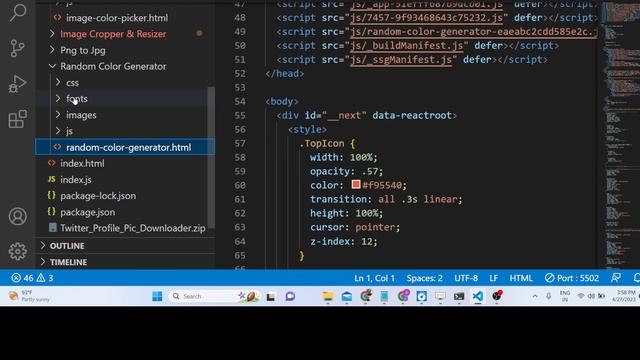Screen dimensions: 640x360
Task: Click the explorer vertical scrollbar
Action: [211, 157]
